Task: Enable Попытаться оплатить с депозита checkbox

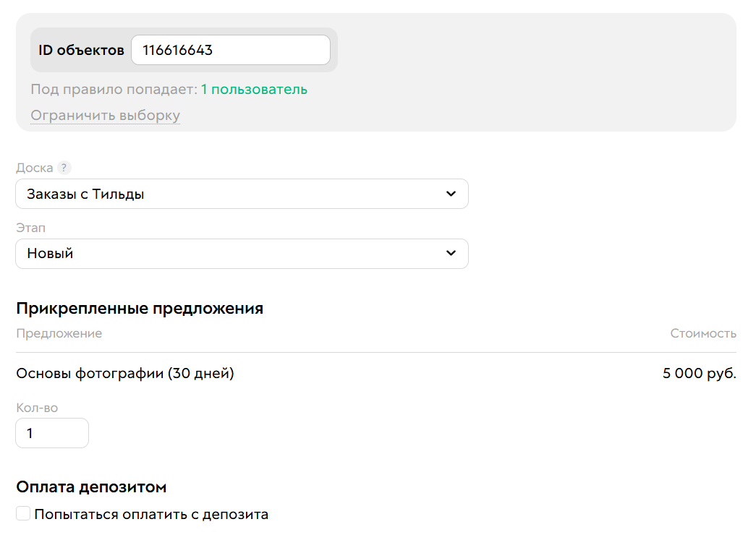Action: (22, 513)
